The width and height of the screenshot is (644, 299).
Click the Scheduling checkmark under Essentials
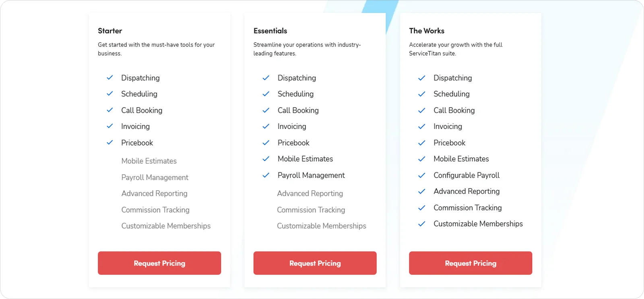pyautogui.click(x=266, y=94)
